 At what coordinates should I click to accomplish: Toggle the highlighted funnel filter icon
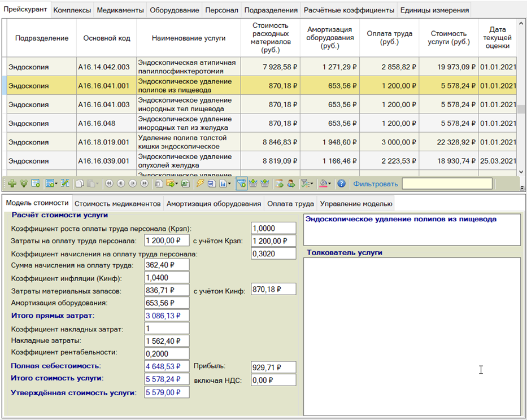coord(241,183)
